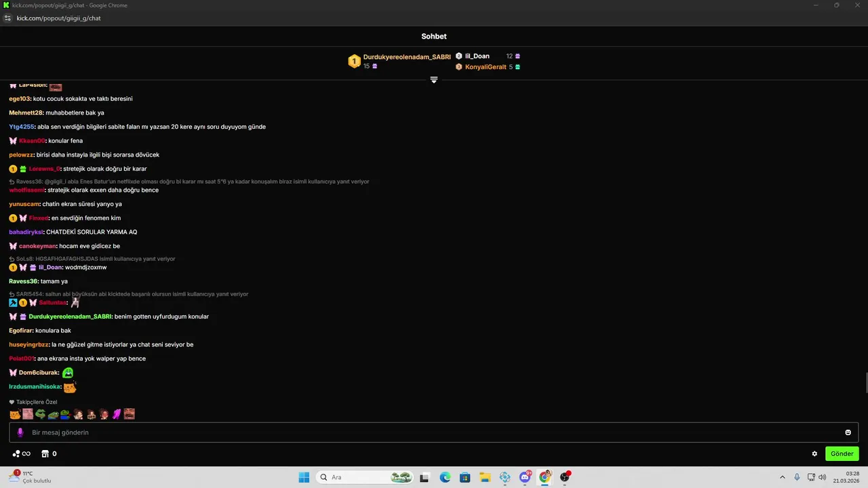Open Discord from the taskbar
The width and height of the screenshot is (868, 488).
[x=525, y=477]
